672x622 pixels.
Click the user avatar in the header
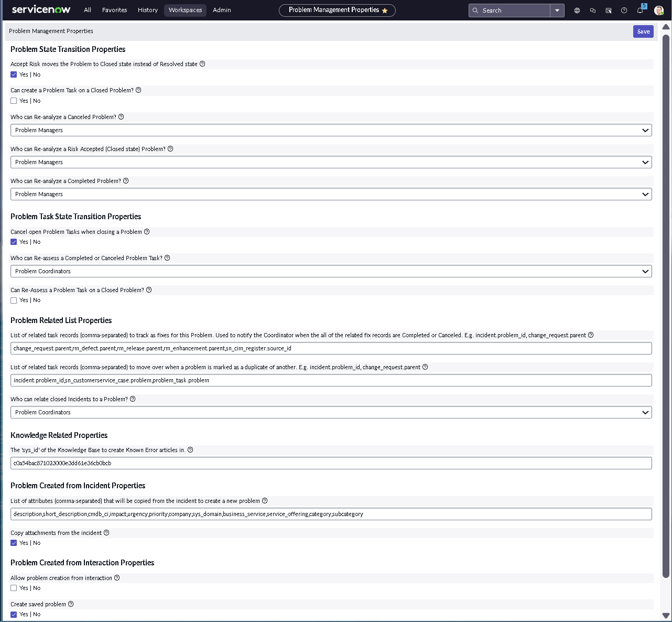[658, 10]
